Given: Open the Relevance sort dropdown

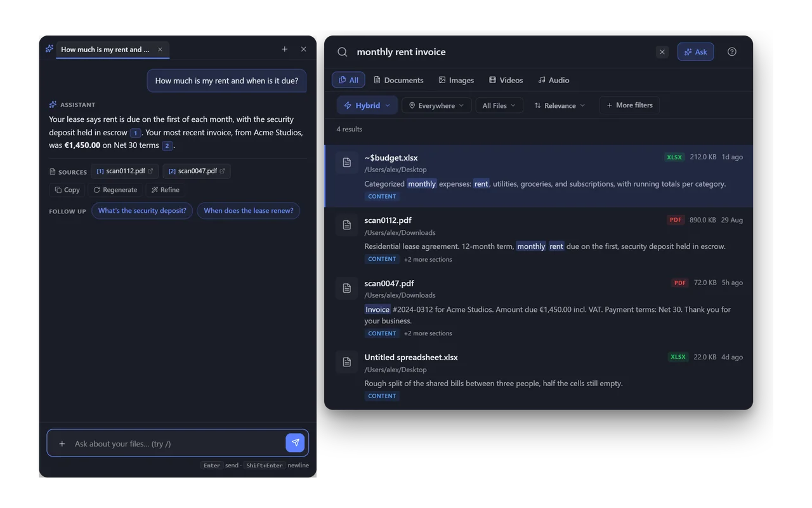Looking at the screenshot, I should (x=560, y=105).
